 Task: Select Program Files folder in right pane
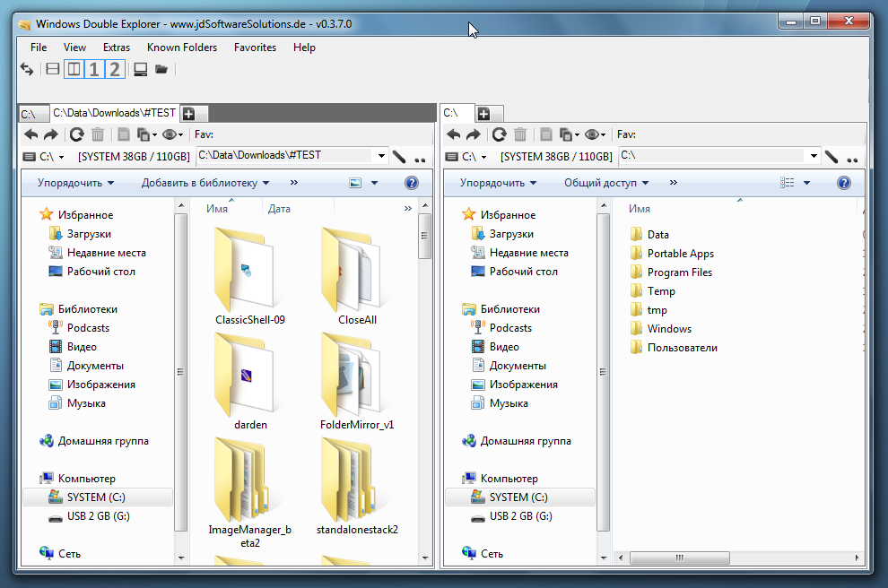671,272
